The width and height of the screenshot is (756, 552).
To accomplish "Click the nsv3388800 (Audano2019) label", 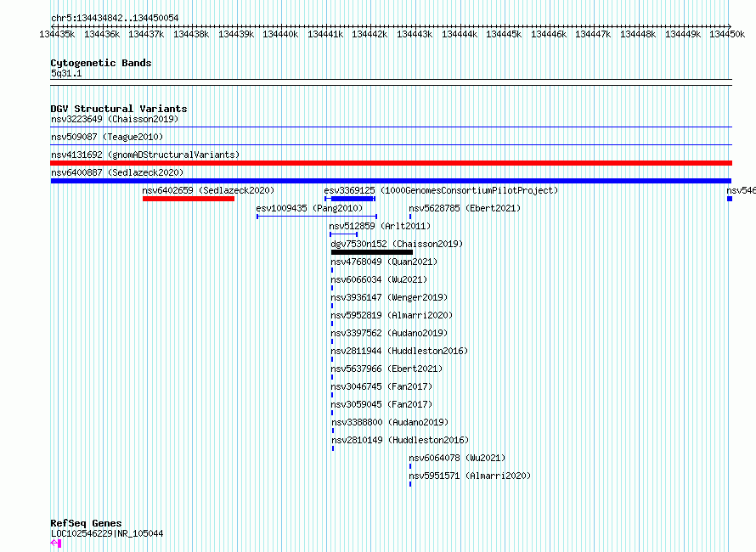I will (x=390, y=422).
